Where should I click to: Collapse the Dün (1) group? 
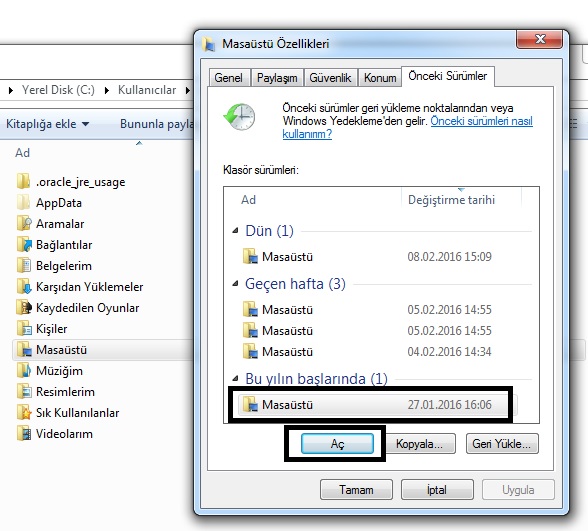pyautogui.click(x=236, y=231)
